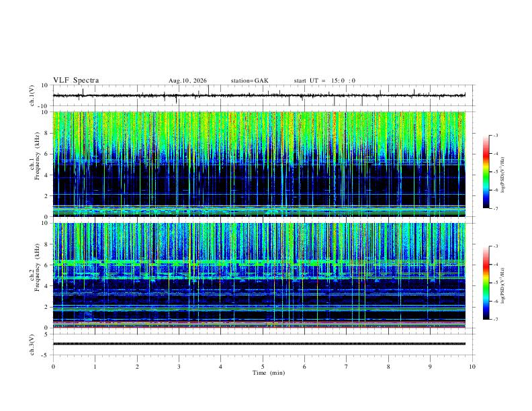Click the -7 label on ch.2 color bar
Image resolution: width=532 pixels, height=411 pixels.
point(495,320)
